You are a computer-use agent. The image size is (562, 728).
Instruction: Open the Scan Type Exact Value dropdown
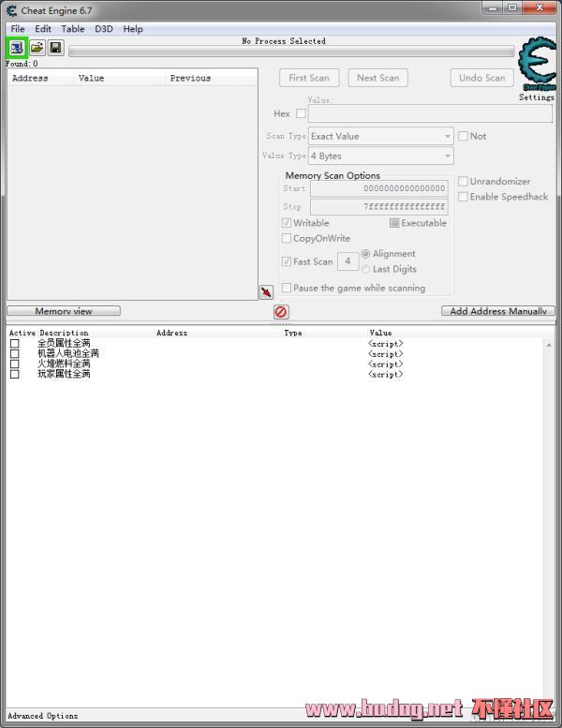(x=381, y=136)
